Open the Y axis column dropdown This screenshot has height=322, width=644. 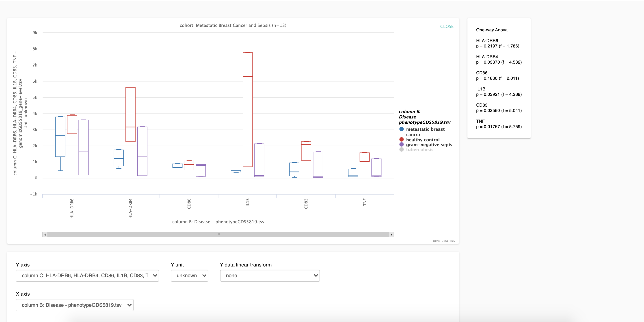87,275
